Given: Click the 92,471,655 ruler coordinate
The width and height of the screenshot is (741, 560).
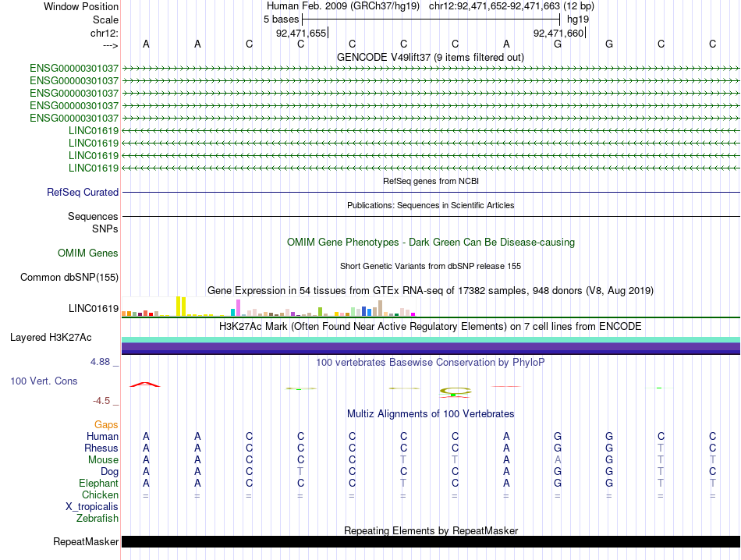Looking at the screenshot, I should (301, 33).
